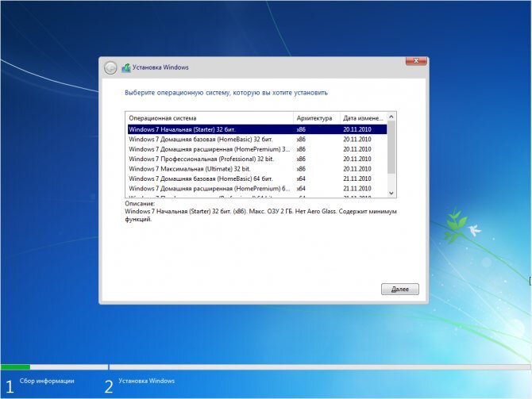Click the vertical scrollbar thumb of OS list
Viewport: 532px width, 399px height.
[x=391, y=148]
